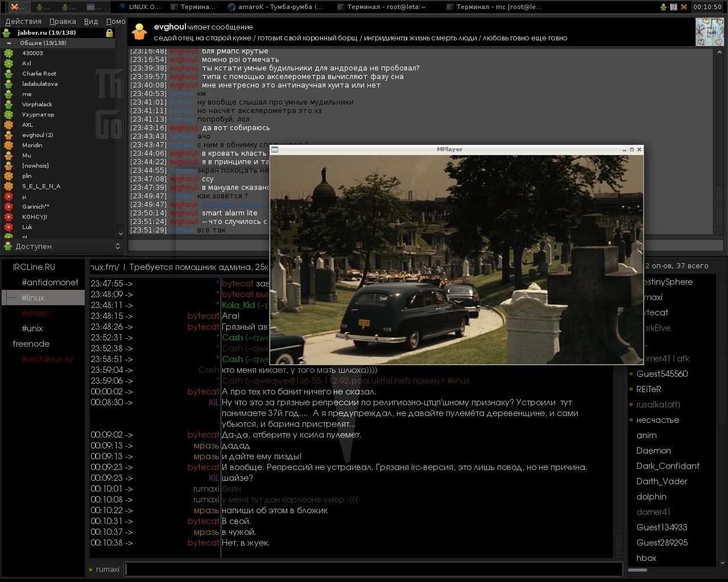Click the red flower icon beside Garinich™
Viewport: 728px width, 582px height.
(x=9, y=207)
